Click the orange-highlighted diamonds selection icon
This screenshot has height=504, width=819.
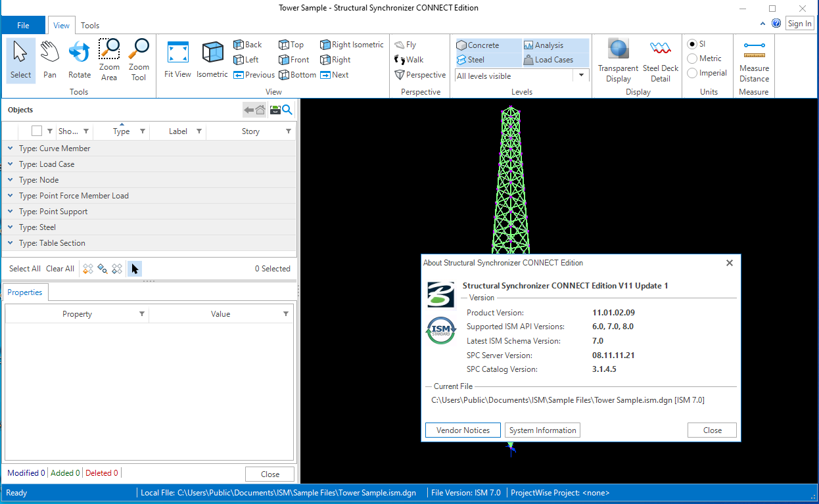88,268
